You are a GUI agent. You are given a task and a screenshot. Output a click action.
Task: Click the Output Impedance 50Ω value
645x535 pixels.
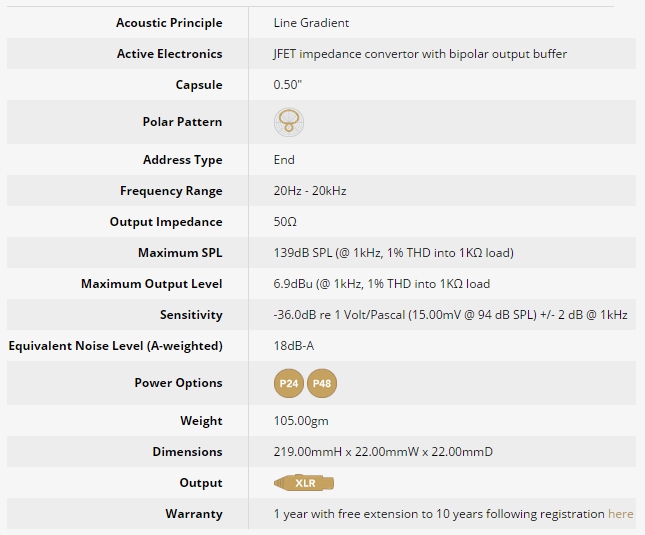coord(285,222)
